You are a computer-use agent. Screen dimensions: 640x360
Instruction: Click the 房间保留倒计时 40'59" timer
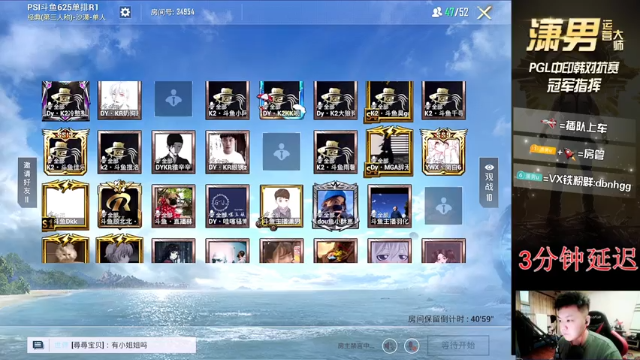(451, 319)
